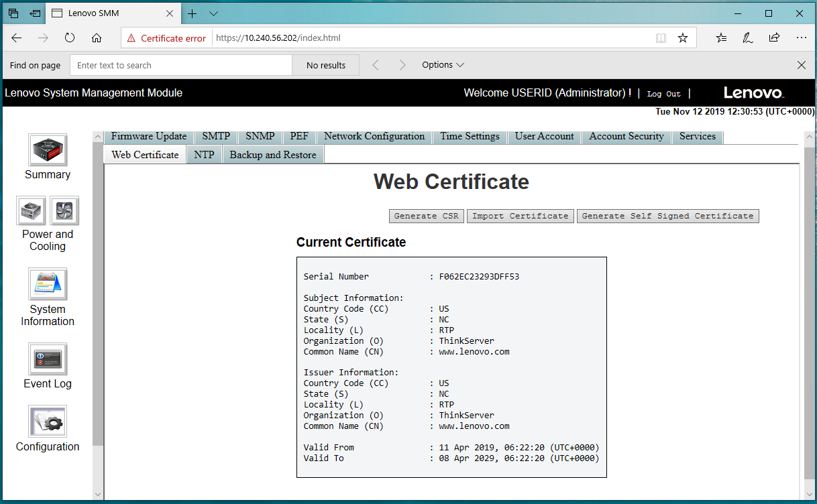Click the find on page search field

[181, 65]
